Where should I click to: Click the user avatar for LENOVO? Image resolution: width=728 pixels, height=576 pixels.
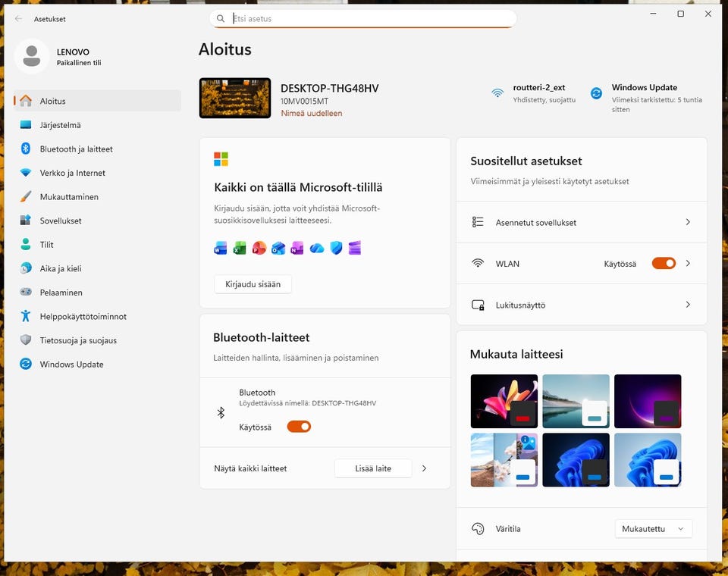click(32, 56)
